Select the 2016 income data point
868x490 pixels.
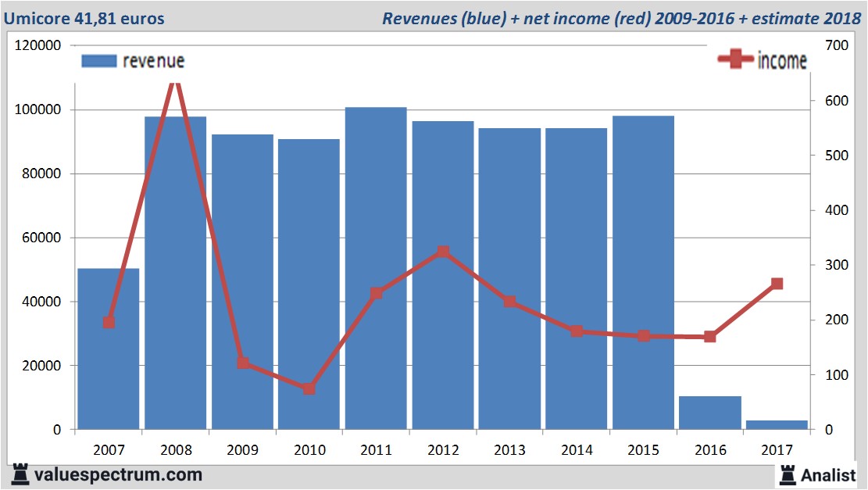pos(710,336)
